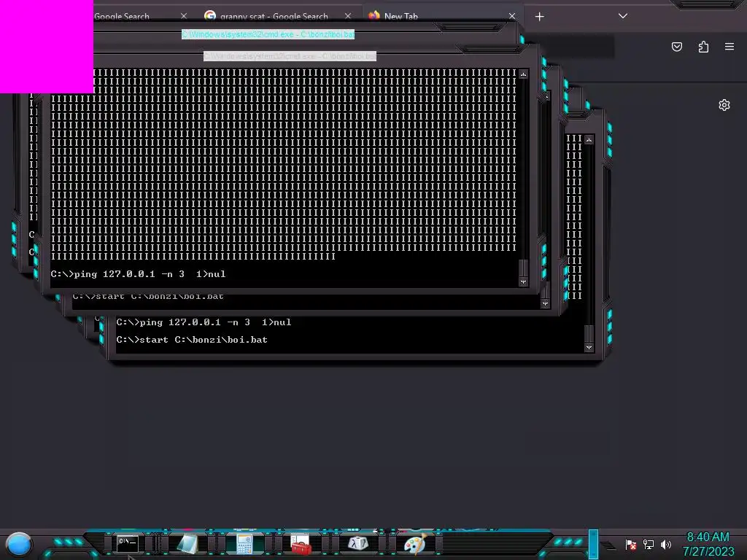Click front cmd window scroll down arrow
The height and width of the screenshot is (560, 747).
(523, 281)
